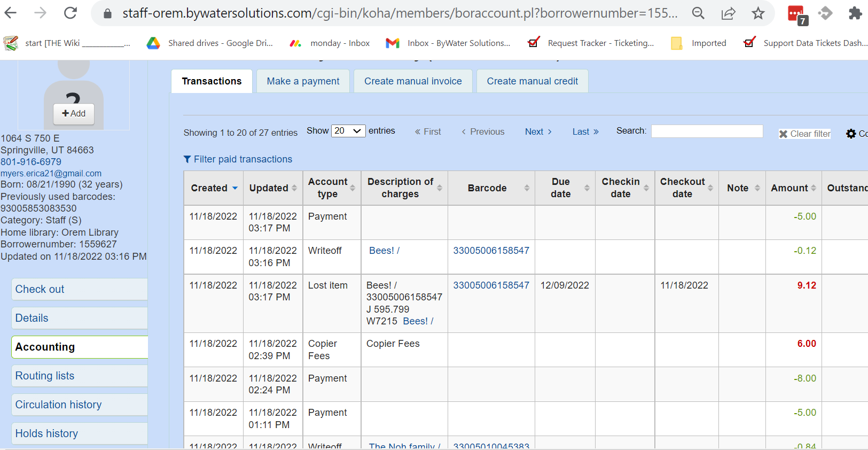
Task: Click Add patron image button
Action: [74, 114]
